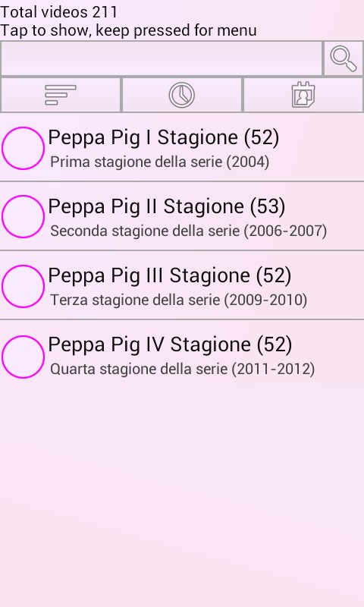Open the clock history icon
364x607 pixels.
(182, 95)
